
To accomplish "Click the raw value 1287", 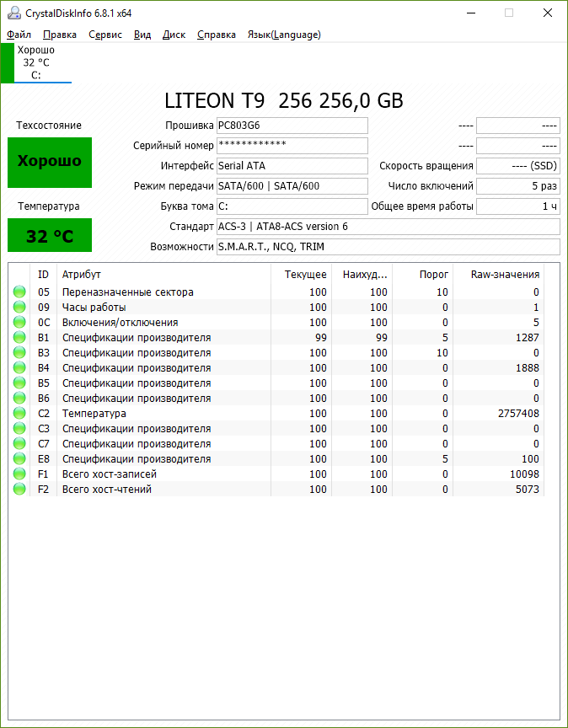I will coord(528,338).
